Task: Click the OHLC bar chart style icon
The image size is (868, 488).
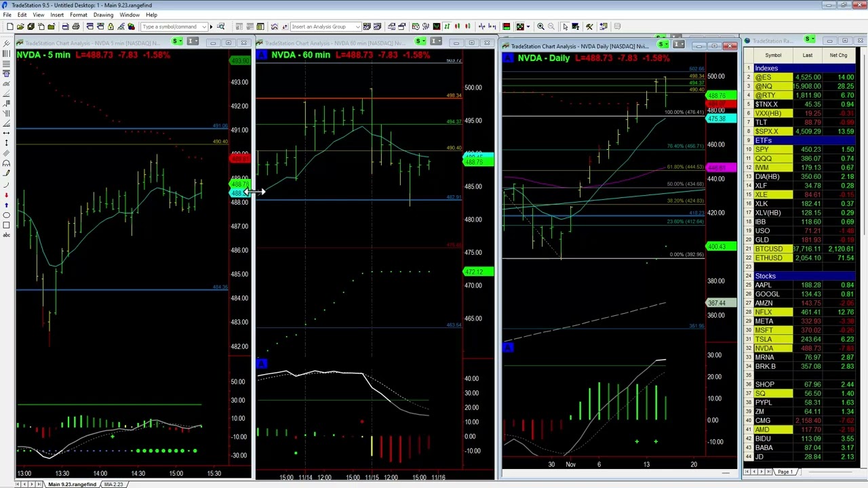Action: click(447, 26)
